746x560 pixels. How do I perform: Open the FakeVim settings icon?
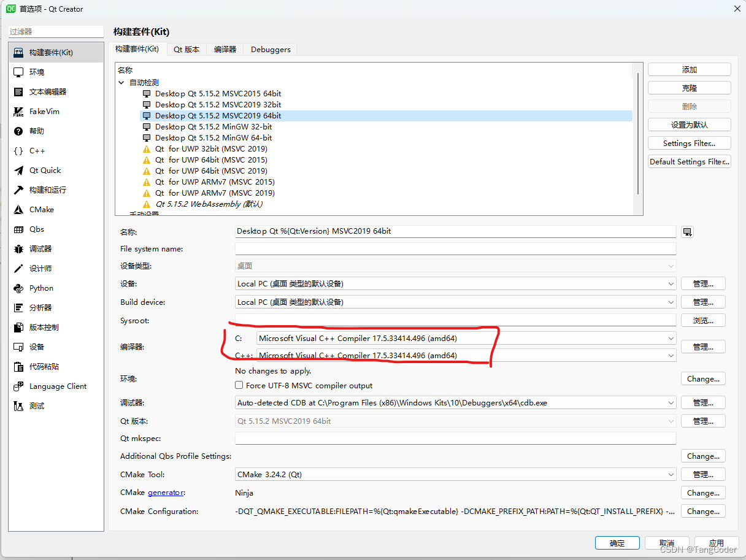(x=18, y=112)
